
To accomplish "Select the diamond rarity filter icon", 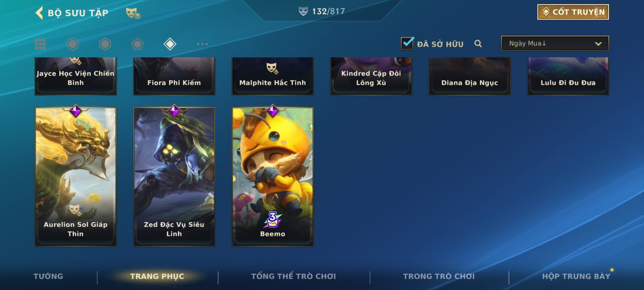I will pos(170,44).
